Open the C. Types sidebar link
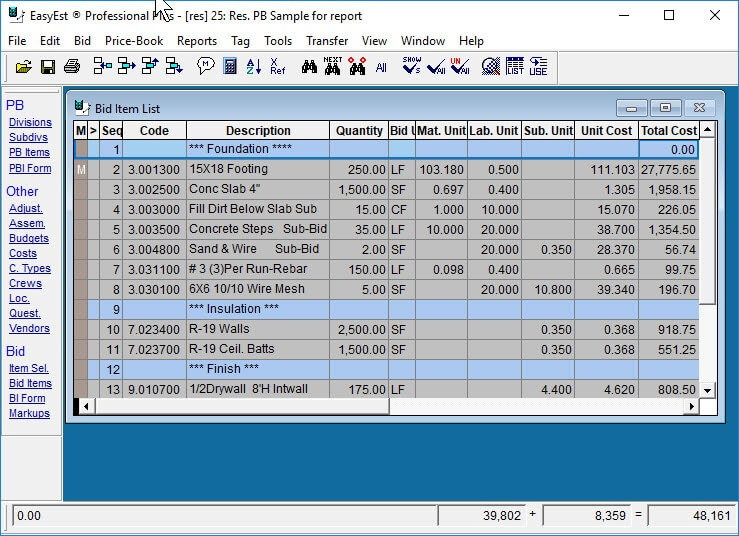The height and width of the screenshot is (536, 739). coord(30,268)
